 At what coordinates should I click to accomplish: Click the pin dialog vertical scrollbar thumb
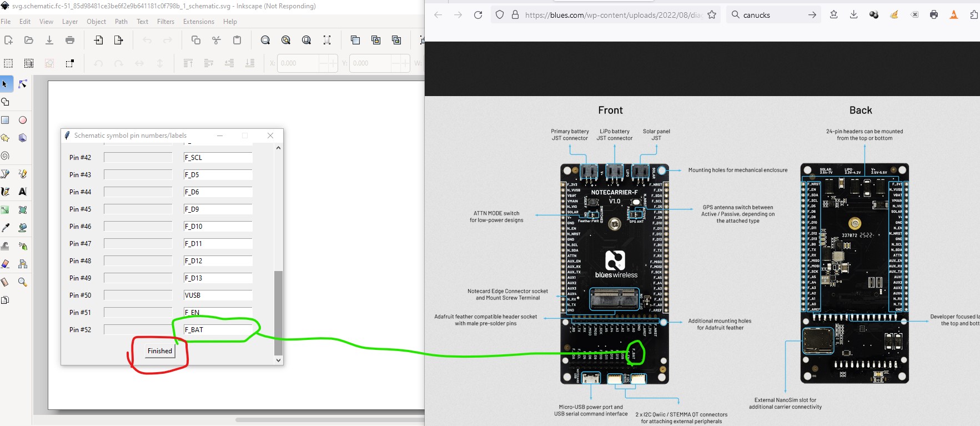tap(279, 313)
